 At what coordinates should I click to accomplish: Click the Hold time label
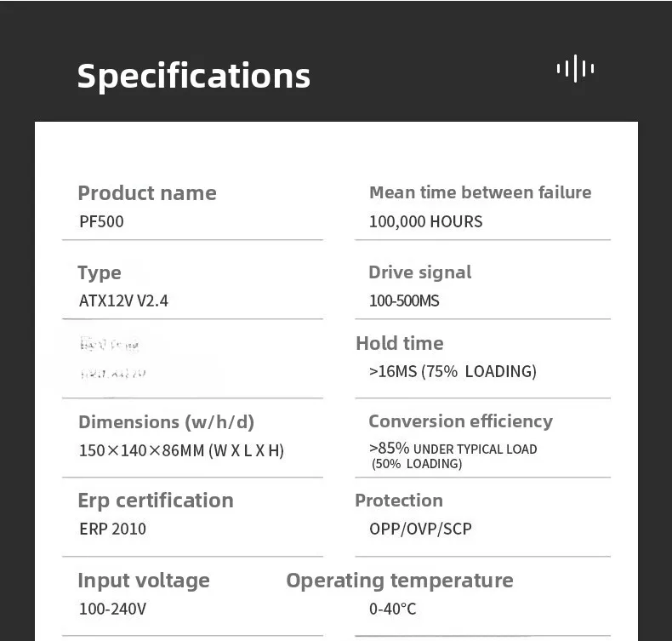(x=400, y=344)
